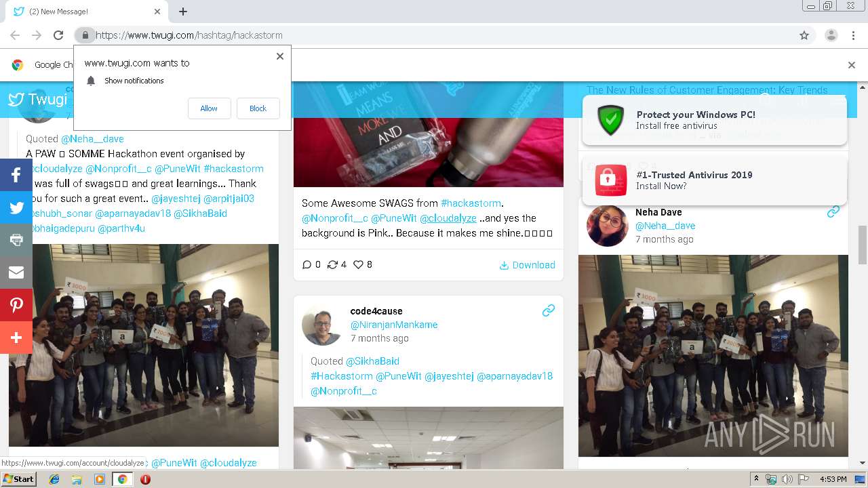Open @NiranjanMankame profile link

[x=394, y=325]
